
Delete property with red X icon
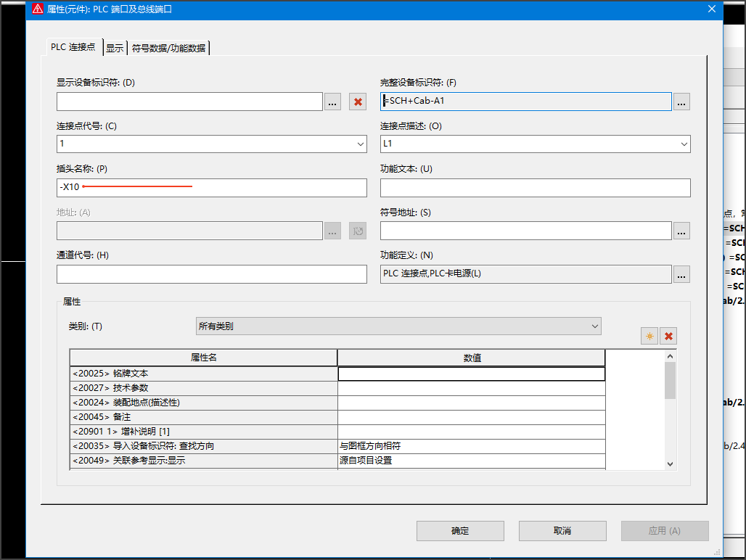668,336
